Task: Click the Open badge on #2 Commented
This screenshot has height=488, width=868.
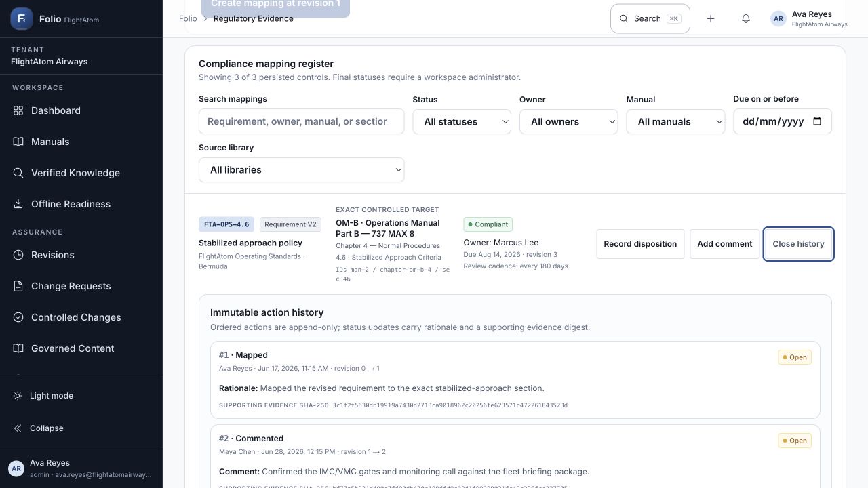Action: (x=795, y=441)
